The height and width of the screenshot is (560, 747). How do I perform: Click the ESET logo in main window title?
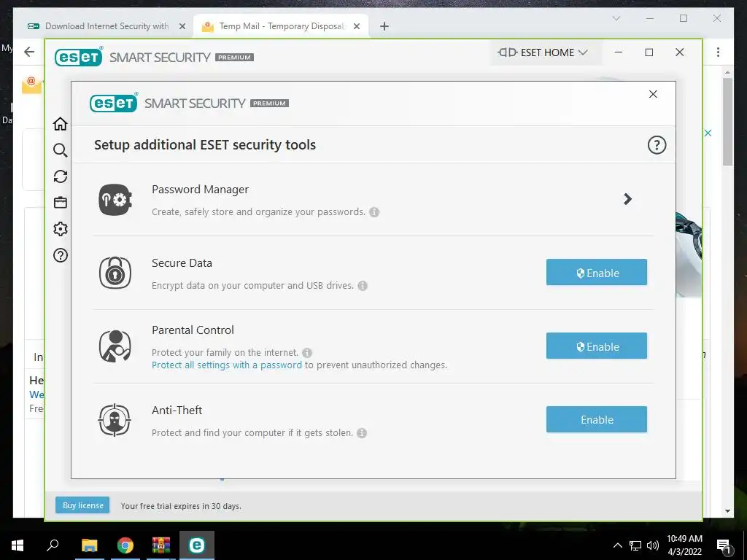79,57
